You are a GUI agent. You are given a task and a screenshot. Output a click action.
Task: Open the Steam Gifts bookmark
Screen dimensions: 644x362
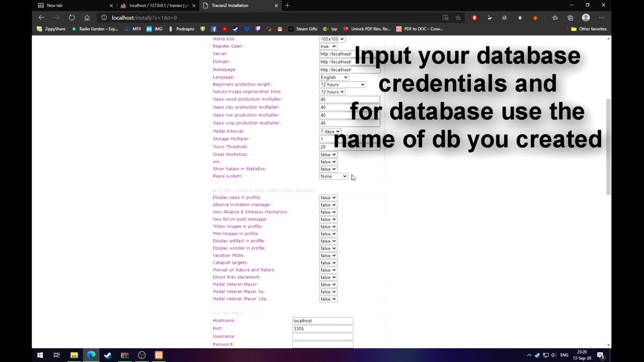coord(302,29)
